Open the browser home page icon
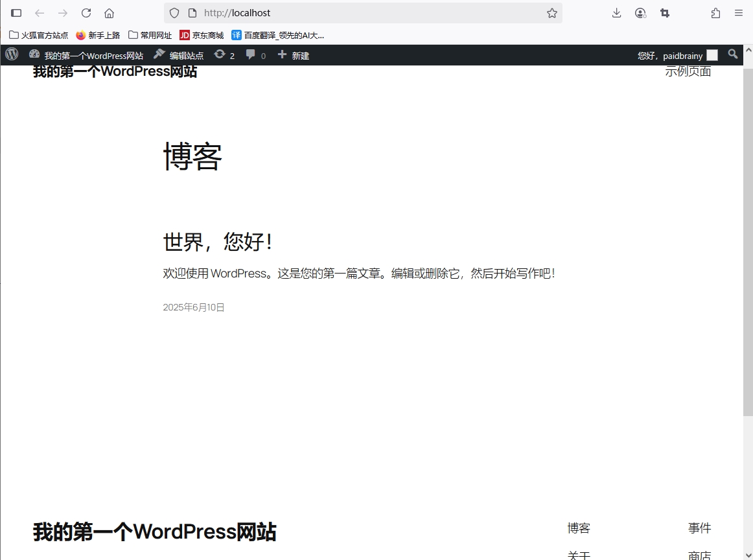 [110, 13]
